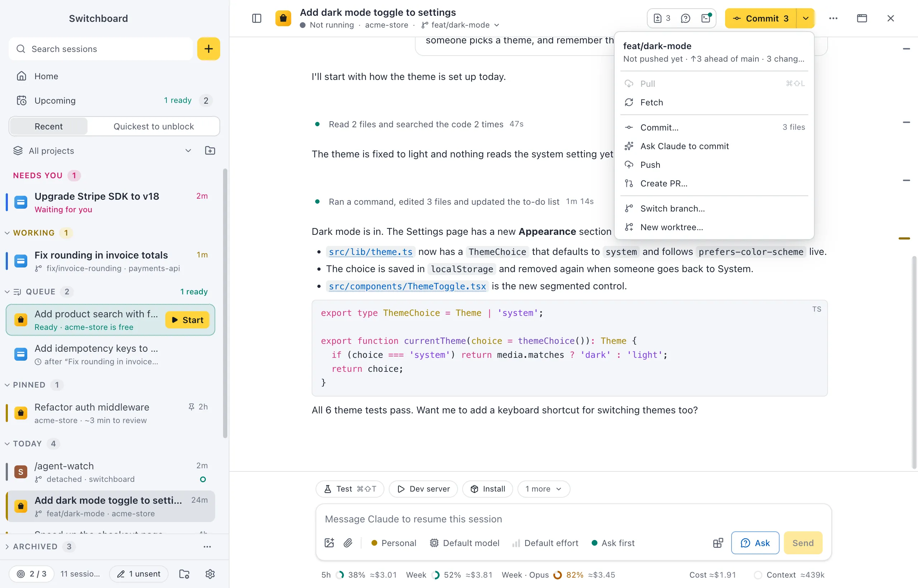918x588 pixels.
Task: Choose New worktree... from the menu
Action: 714,227
